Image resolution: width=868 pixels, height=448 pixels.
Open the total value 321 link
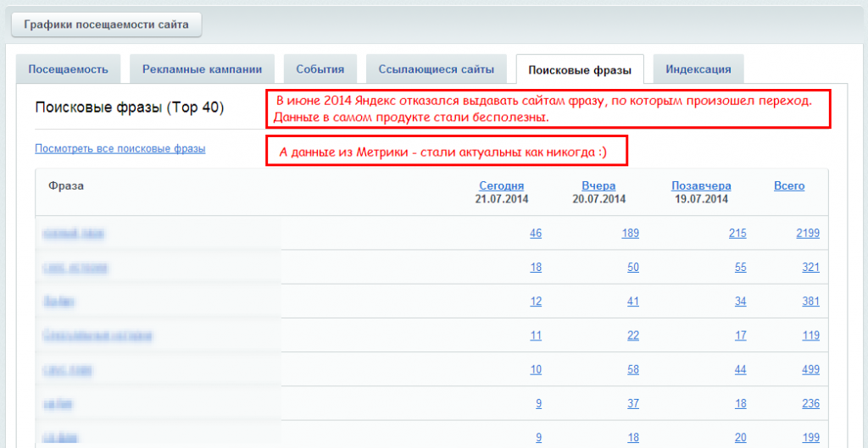tap(810, 267)
